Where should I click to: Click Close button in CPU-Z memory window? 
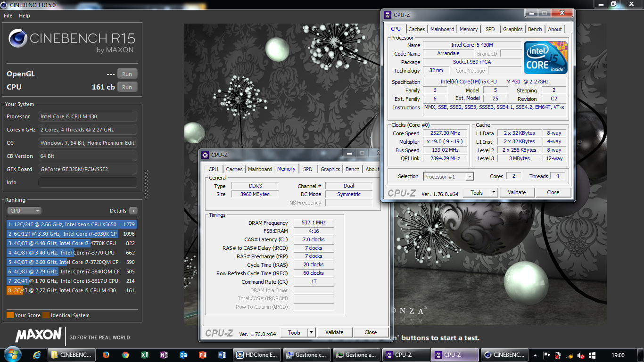371,332
